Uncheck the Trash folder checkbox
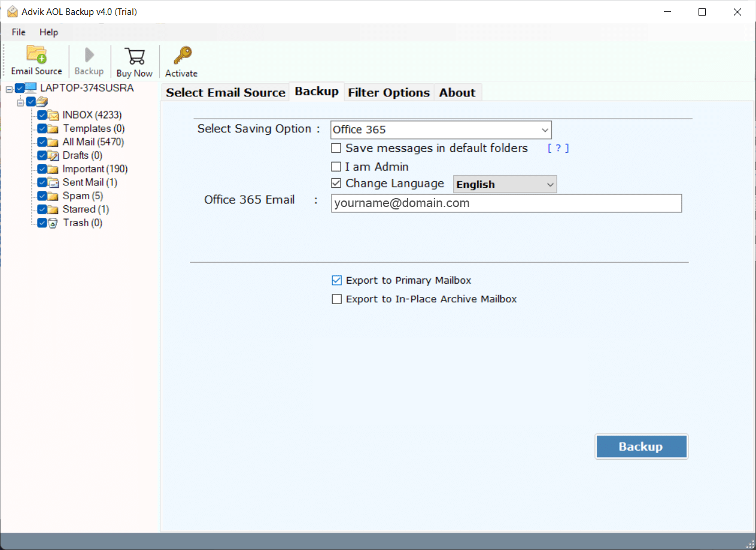The image size is (756, 550). tap(42, 223)
